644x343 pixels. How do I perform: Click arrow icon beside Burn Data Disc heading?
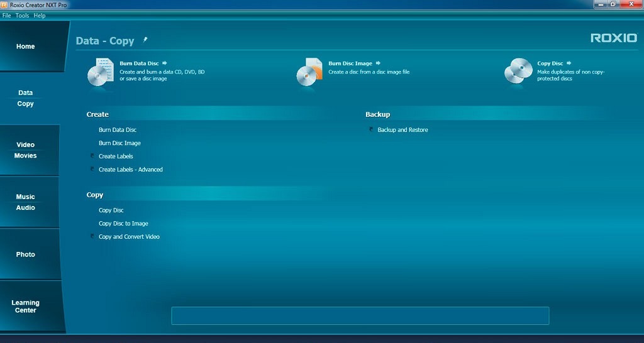click(165, 63)
